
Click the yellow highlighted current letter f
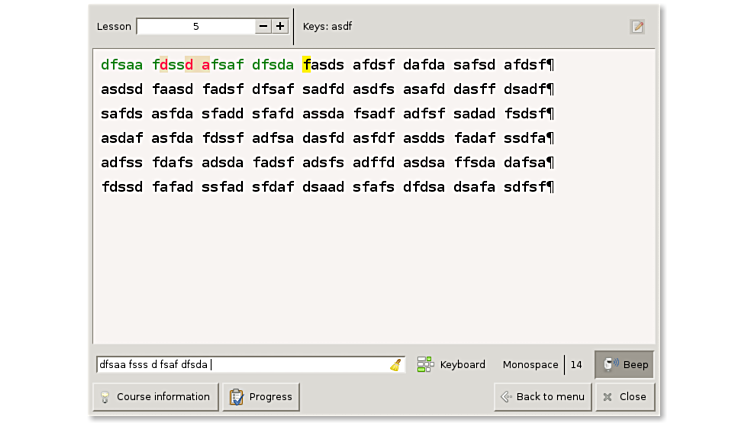307,65
